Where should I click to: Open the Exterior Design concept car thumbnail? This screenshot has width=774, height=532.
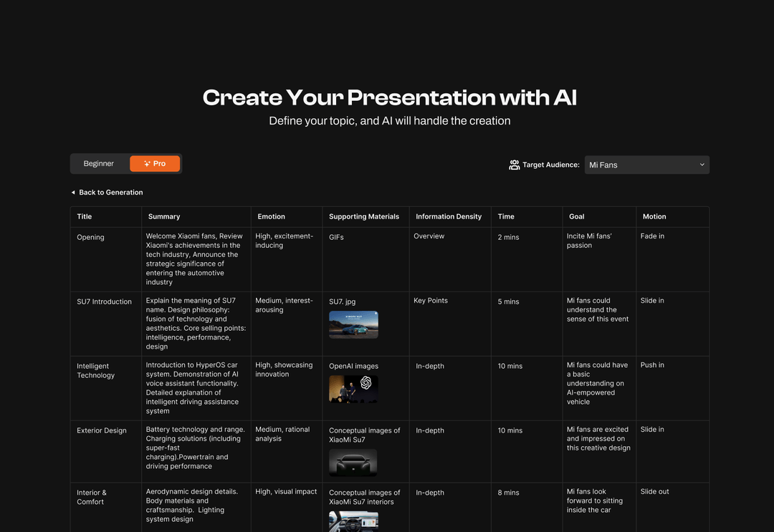click(x=353, y=463)
